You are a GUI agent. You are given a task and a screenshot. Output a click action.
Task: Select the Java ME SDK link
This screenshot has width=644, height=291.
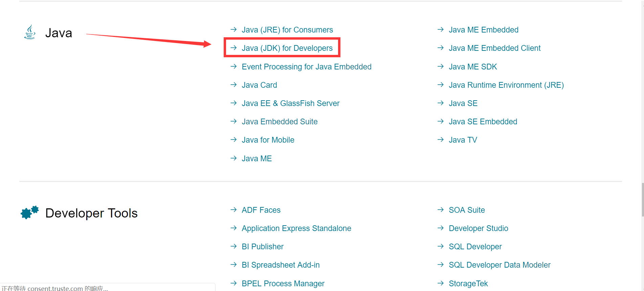pos(473,67)
